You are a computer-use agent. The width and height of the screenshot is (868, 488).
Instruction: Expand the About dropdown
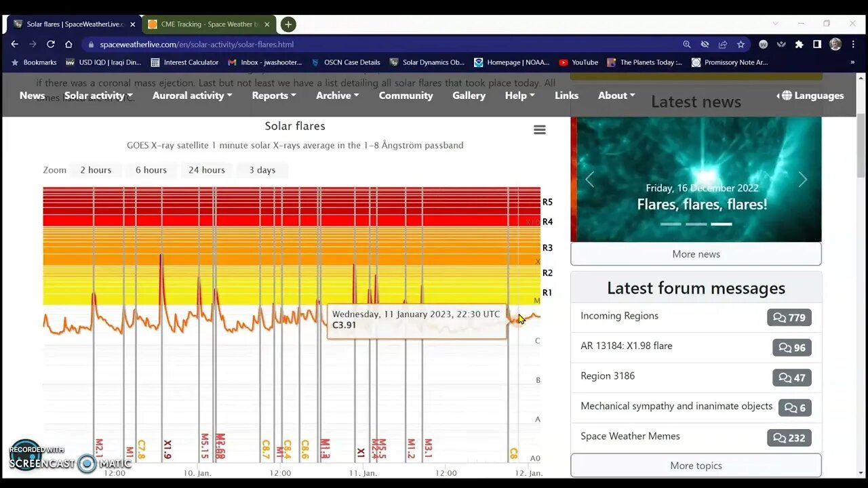point(616,96)
